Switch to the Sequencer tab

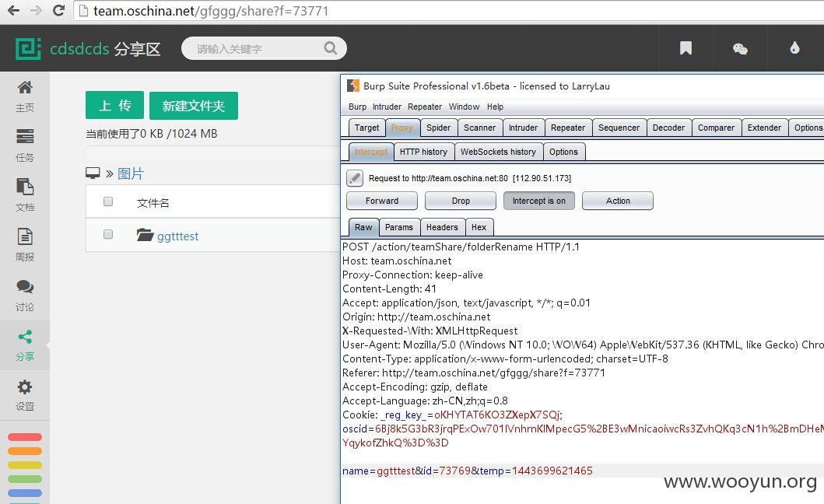[x=619, y=128]
